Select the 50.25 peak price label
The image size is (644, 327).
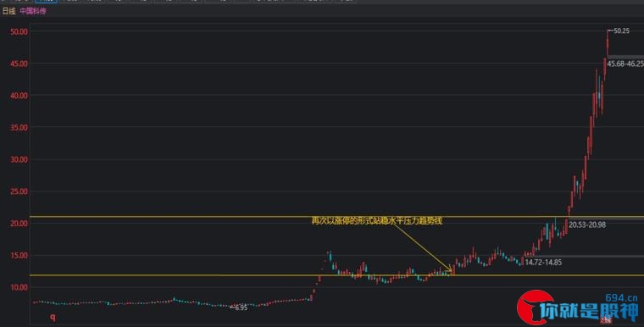(621, 30)
